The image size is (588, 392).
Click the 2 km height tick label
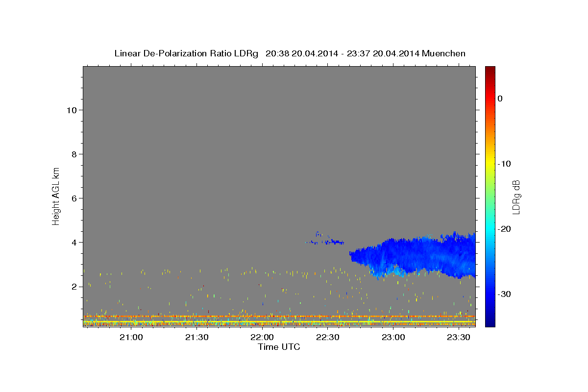click(73, 287)
